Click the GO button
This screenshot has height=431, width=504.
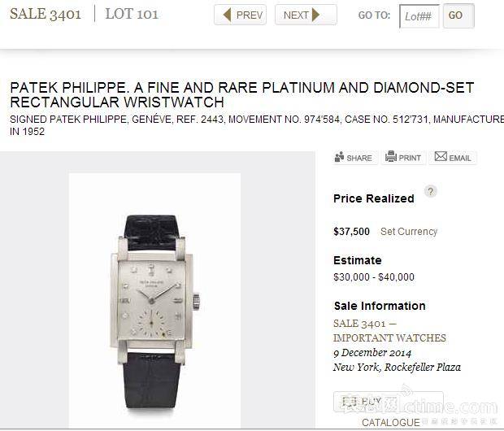(458, 15)
